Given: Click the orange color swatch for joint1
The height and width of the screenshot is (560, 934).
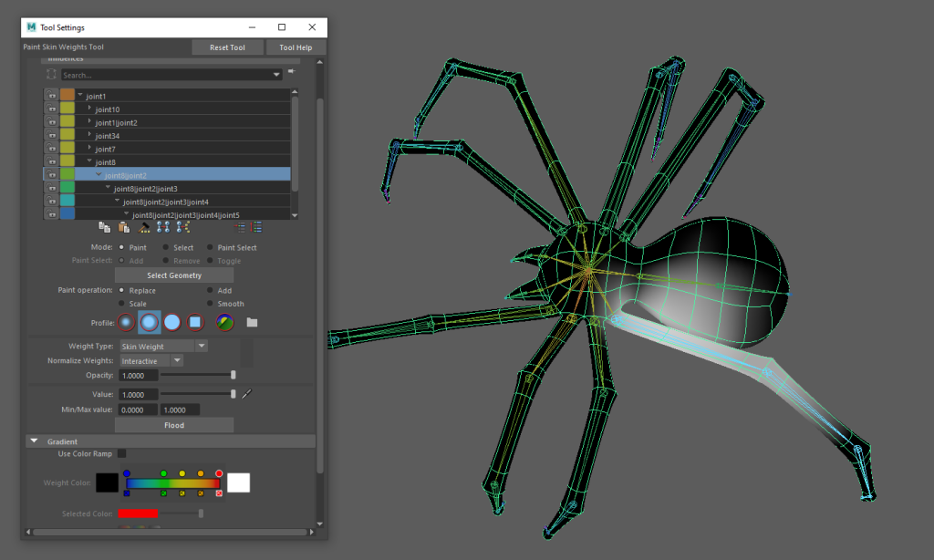Looking at the screenshot, I should (x=67, y=95).
